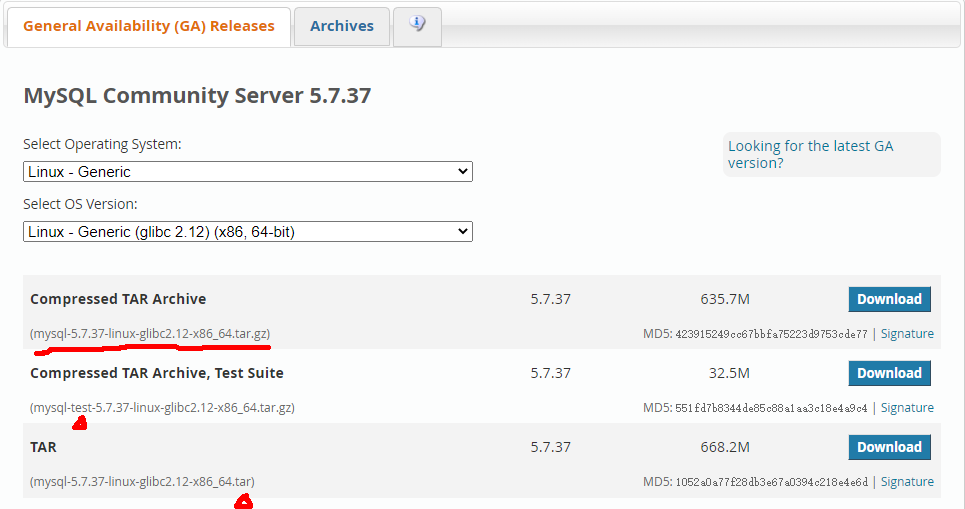
Task: Click MD5 hash 1052a0a77f28db3e67a0394c218e4e6d
Action: coord(771,482)
